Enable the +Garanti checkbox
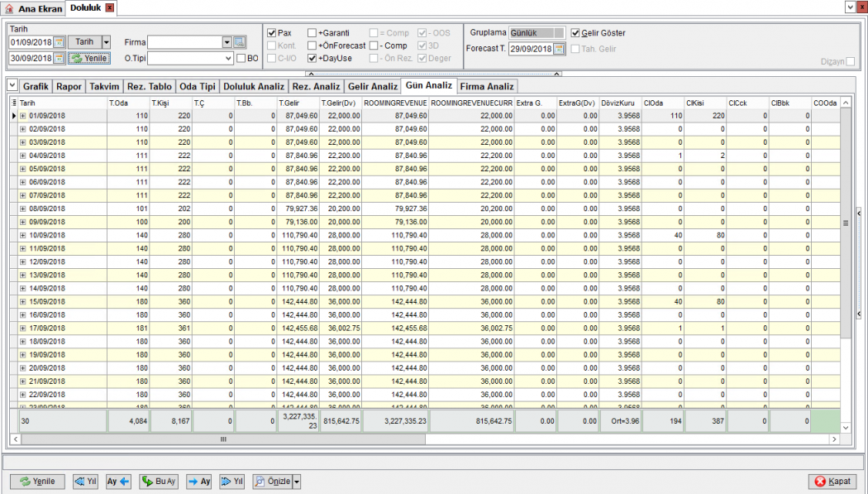The height and width of the screenshot is (494, 868). coord(312,33)
